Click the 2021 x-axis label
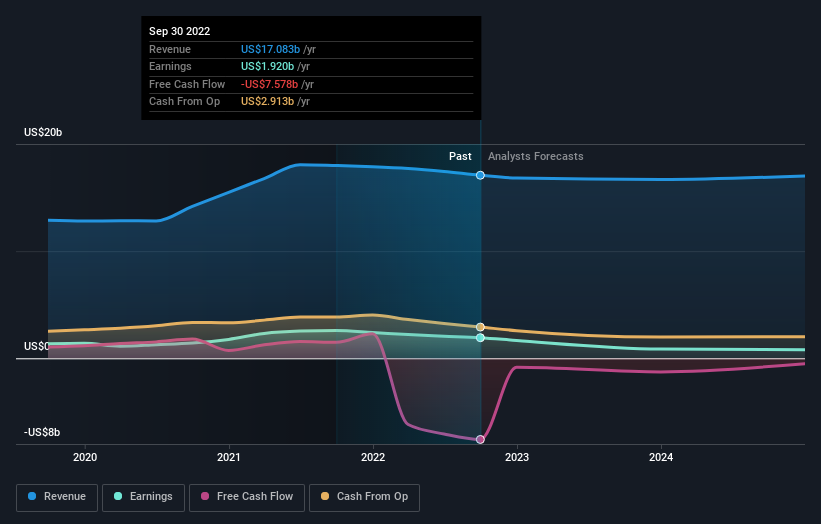Image resolution: width=821 pixels, height=524 pixels. tap(229, 457)
